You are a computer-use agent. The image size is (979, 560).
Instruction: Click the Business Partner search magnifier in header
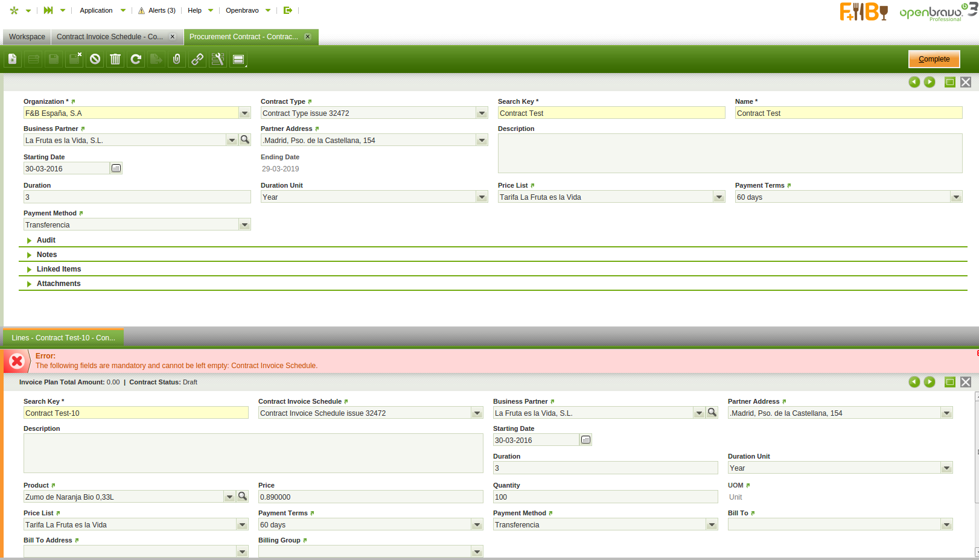[245, 140]
